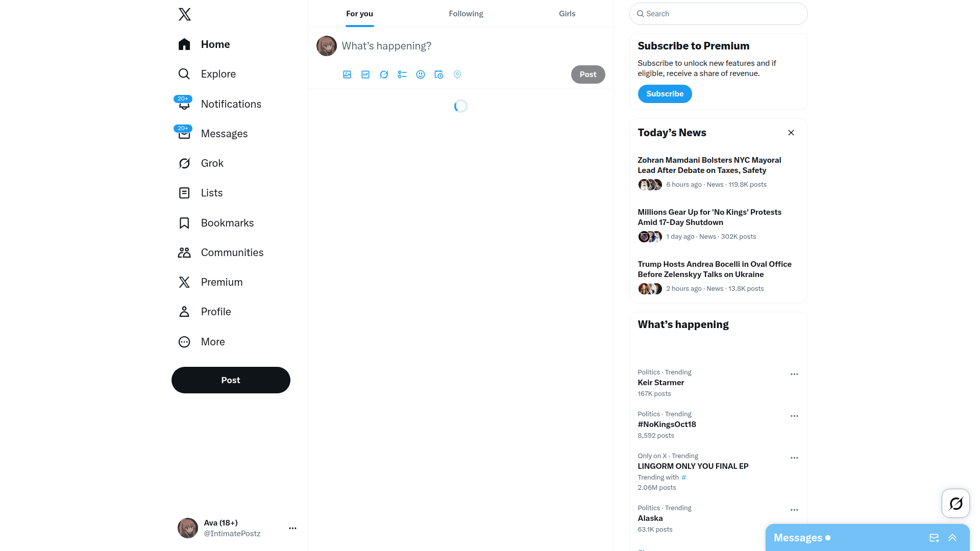Open the emoji picker icon
This screenshot has width=980, height=551.
tap(421, 74)
